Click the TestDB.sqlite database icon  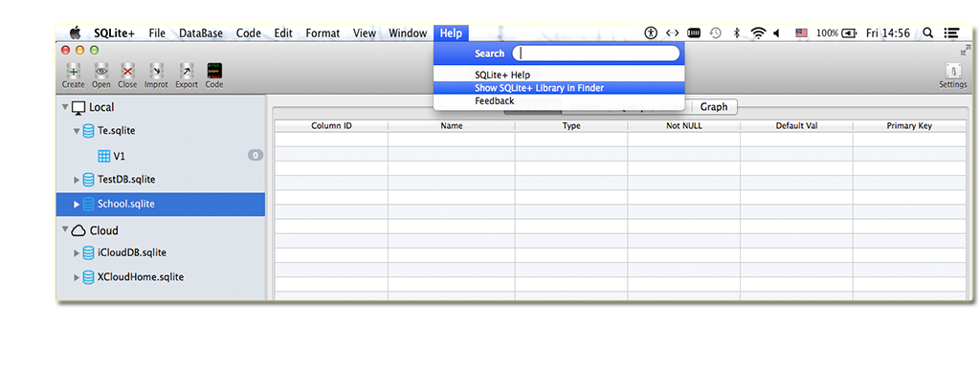pos(89,180)
